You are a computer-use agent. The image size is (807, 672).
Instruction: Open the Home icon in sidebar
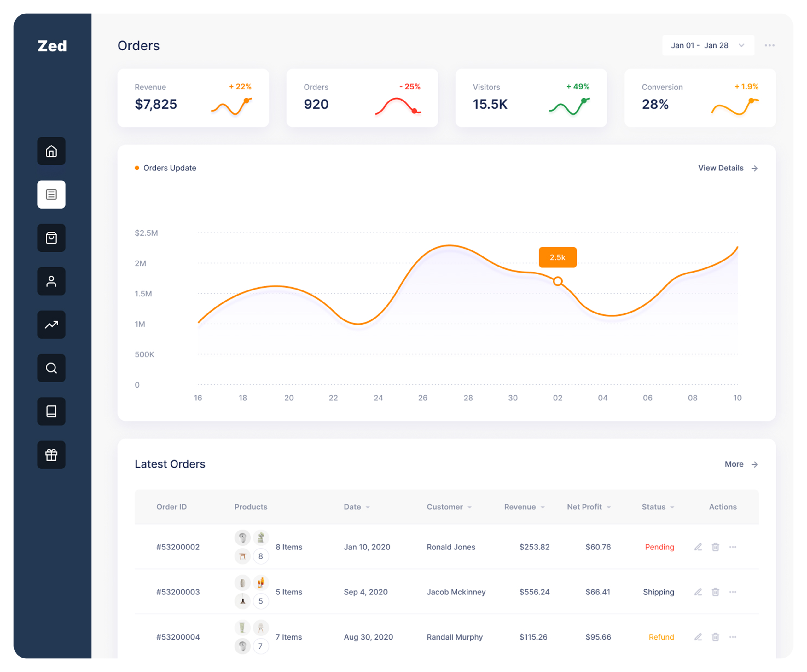point(51,151)
